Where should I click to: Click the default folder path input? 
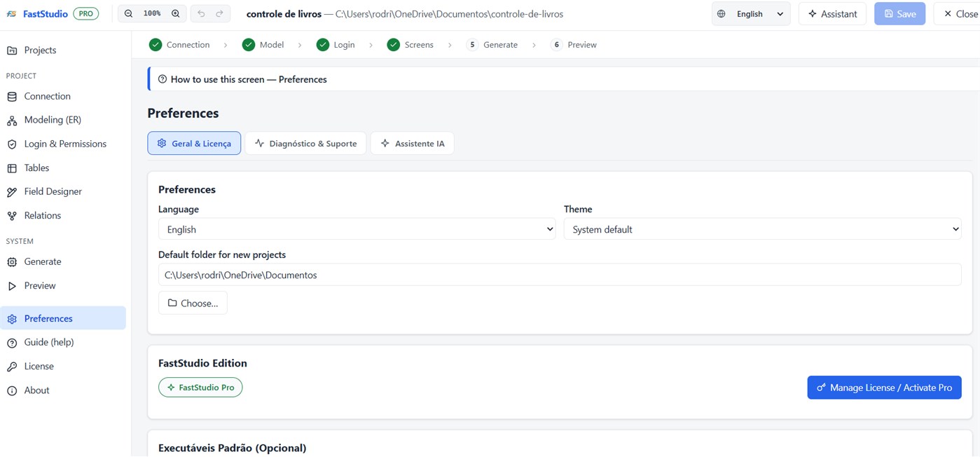click(x=560, y=275)
